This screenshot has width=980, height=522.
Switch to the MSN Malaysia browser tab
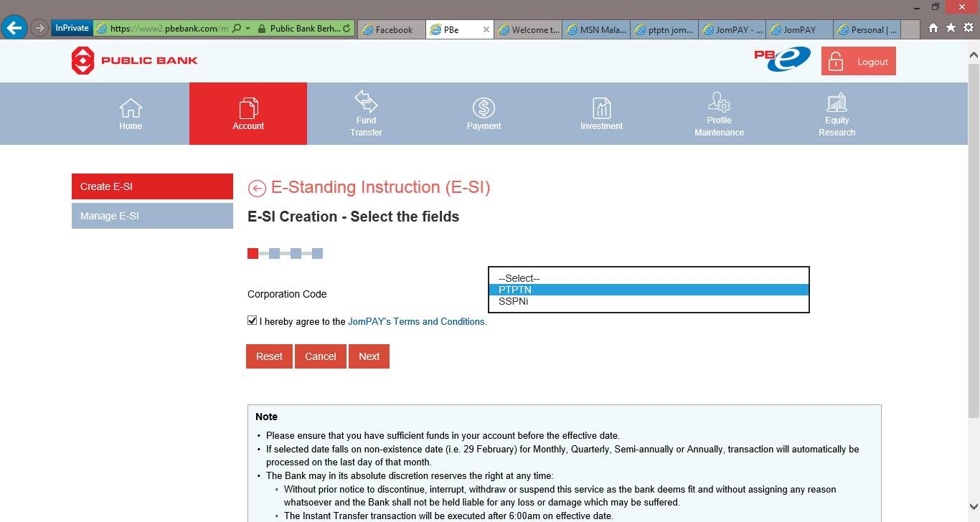[x=596, y=29]
